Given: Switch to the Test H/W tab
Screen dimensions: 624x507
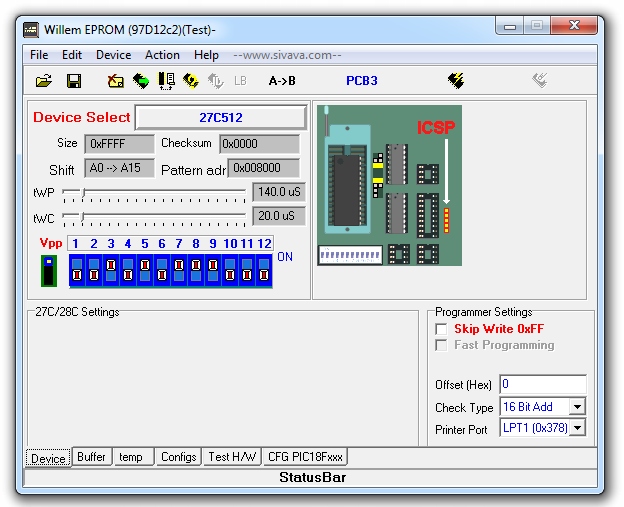Looking at the screenshot, I should [232, 457].
